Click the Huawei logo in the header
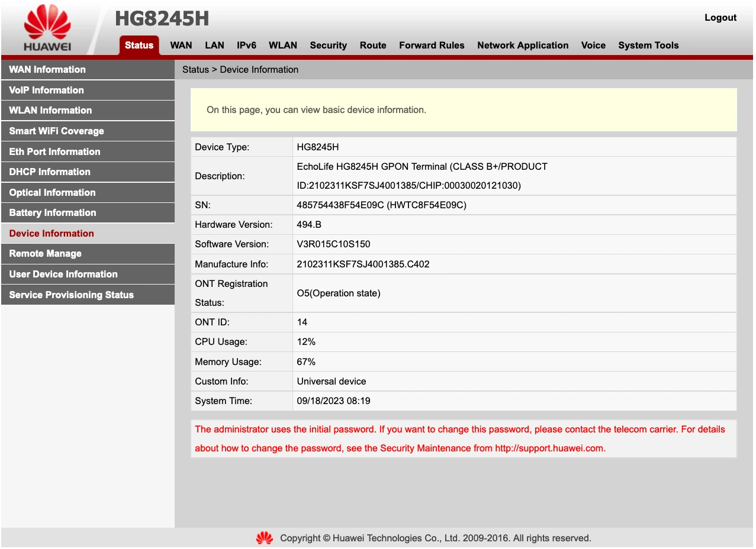This screenshot has height=549, width=756. click(x=47, y=28)
